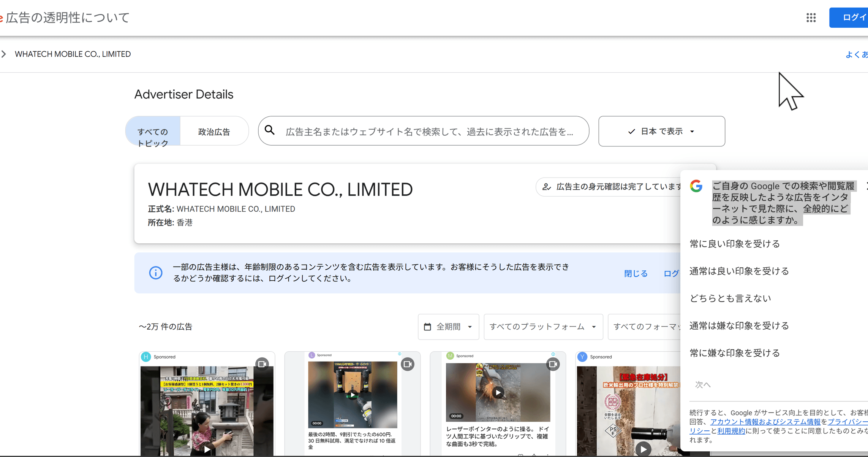This screenshot has width=868, height=457.
Task: Play the 緊急在庫処分 ad video
Action: 643,449
